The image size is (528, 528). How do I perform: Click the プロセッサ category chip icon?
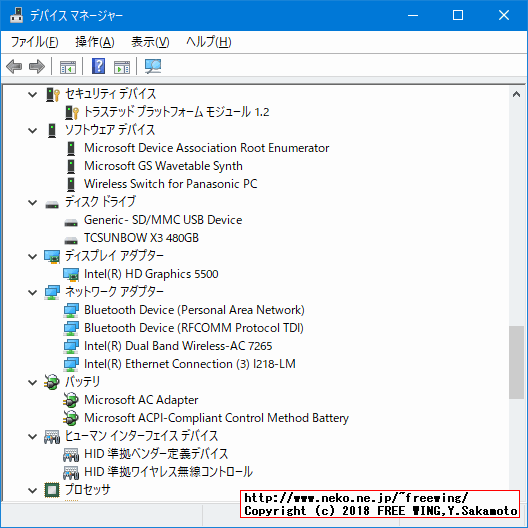pos(52,490)
